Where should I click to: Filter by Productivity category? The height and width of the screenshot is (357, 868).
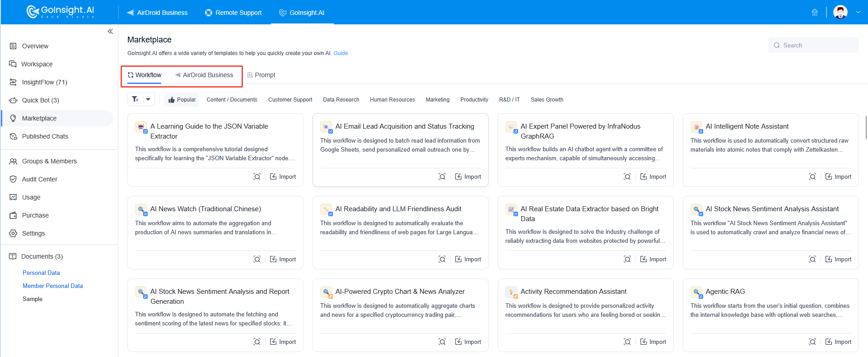pos(474,100)
